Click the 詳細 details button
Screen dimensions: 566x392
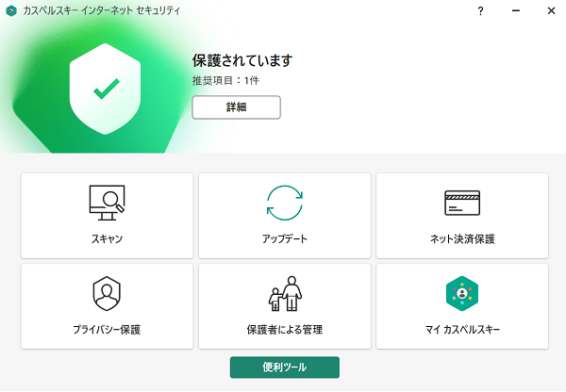[236, 107]
